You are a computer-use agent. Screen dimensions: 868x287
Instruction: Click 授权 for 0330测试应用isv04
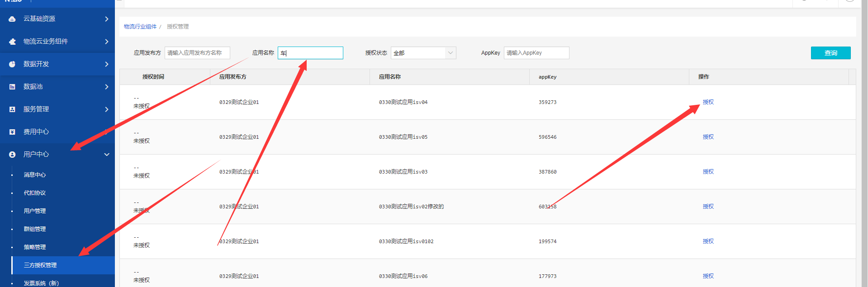[x=708, y=102]
